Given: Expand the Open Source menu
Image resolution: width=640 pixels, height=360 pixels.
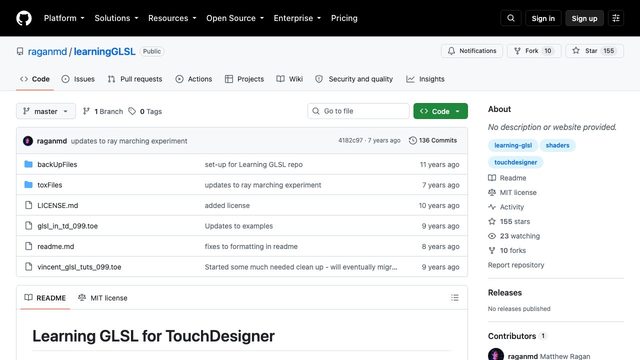Looking at the screenshot, I should coord(235,18).
